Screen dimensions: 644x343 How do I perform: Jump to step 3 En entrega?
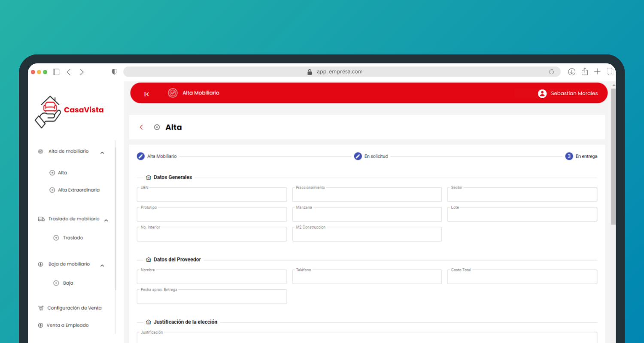581,156
